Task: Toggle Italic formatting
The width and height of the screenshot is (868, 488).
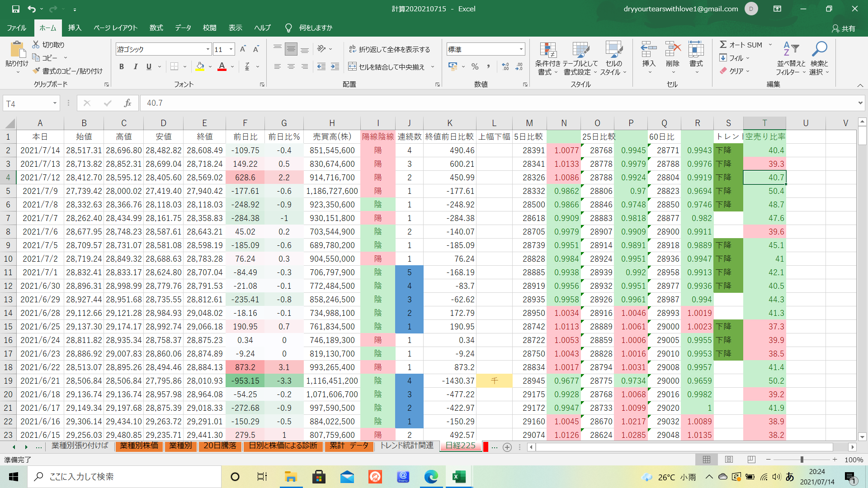Action: (135, 67)
